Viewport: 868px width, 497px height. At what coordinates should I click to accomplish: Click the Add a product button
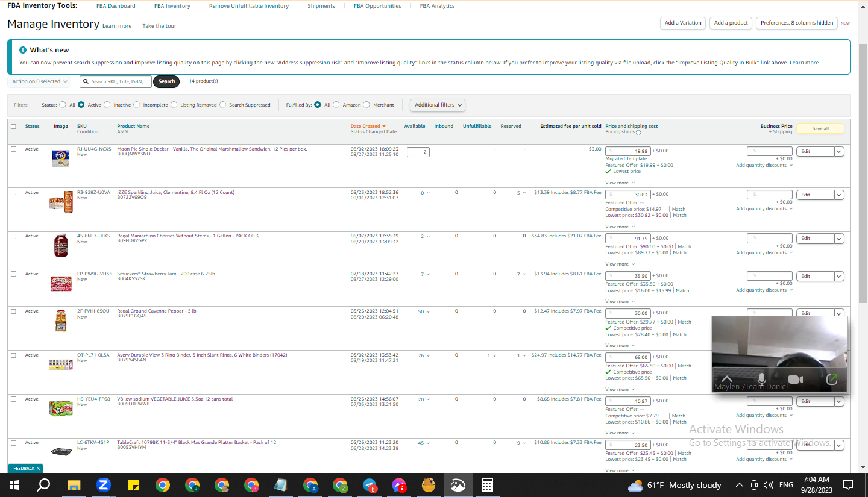(x=731, y=23)
